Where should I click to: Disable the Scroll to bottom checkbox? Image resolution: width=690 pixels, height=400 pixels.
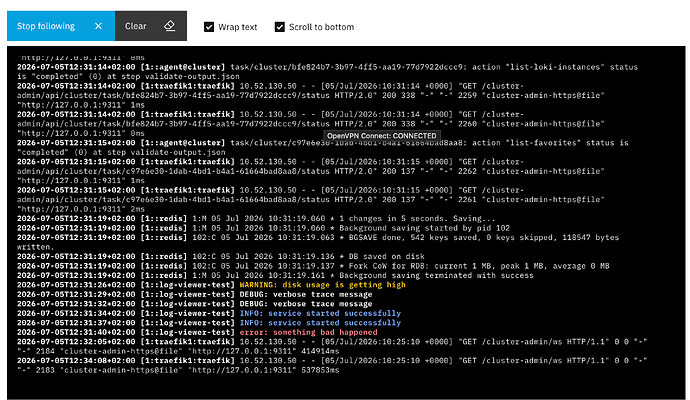(279, 27)
